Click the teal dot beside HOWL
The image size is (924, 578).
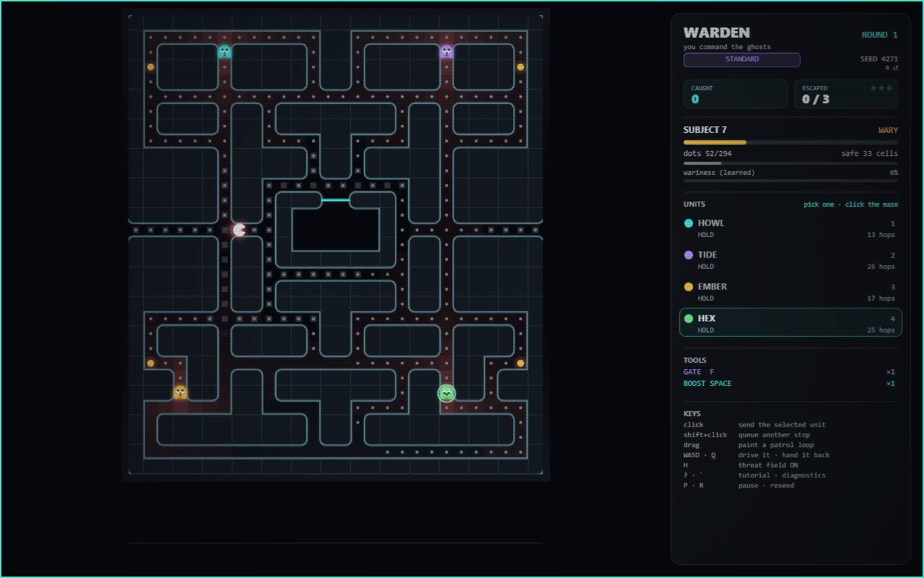pos(689,223)
